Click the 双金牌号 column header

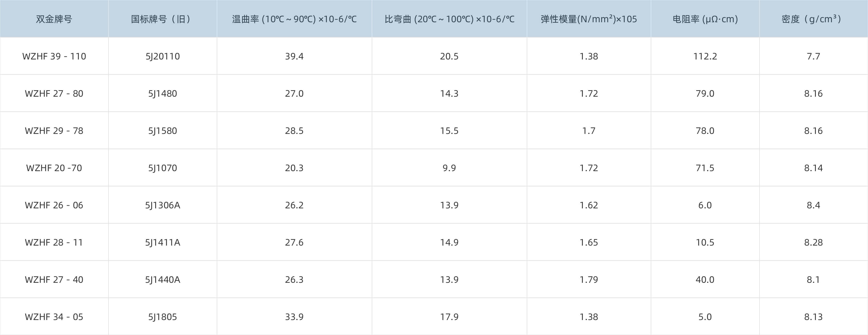point(54,19)
